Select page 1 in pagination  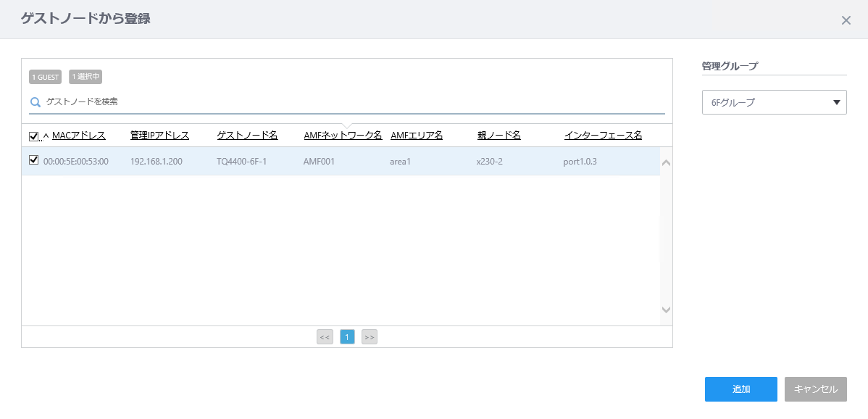point(347,336)
